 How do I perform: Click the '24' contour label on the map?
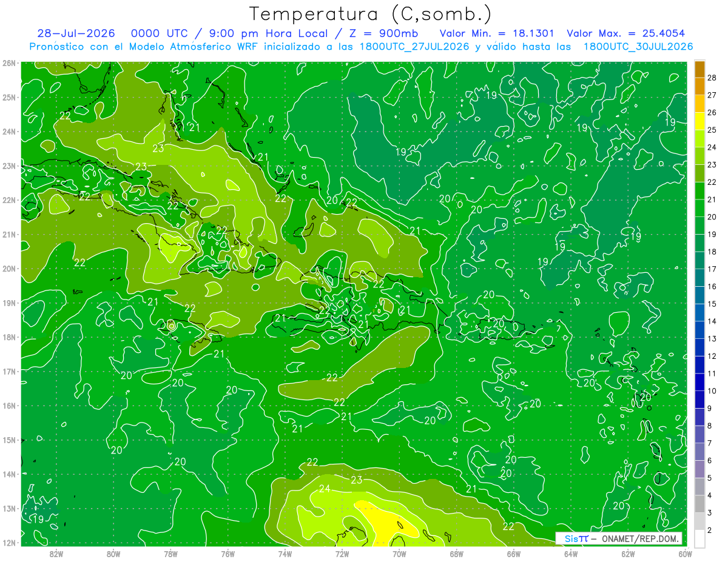point(325,489)
